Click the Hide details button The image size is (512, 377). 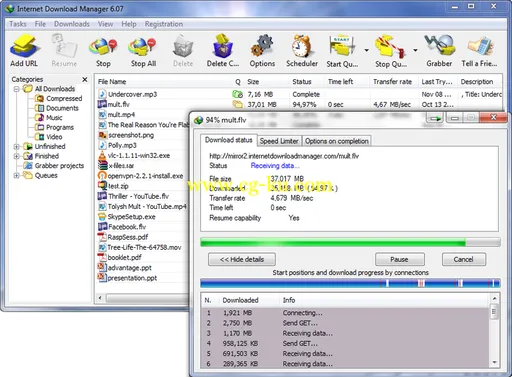tap(242, 259)
